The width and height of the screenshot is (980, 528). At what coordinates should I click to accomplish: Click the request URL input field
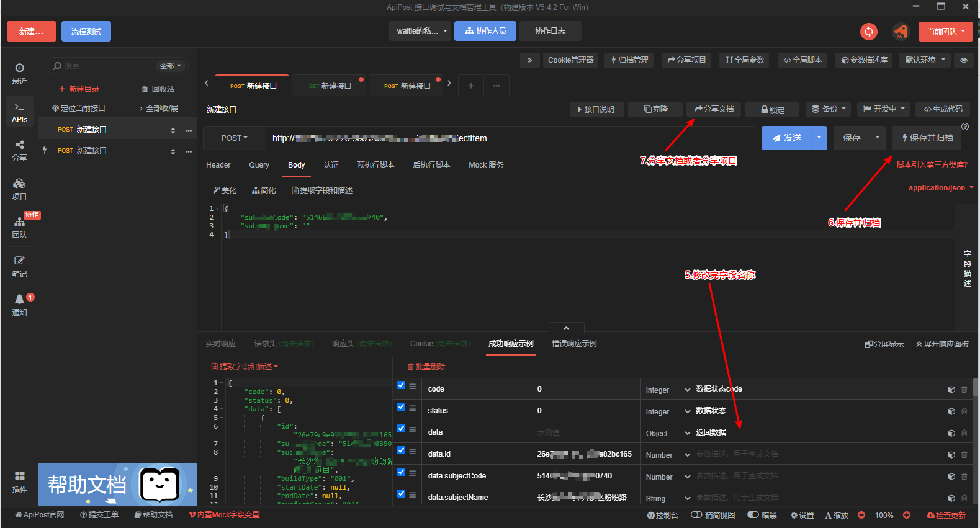coord(510,138)
